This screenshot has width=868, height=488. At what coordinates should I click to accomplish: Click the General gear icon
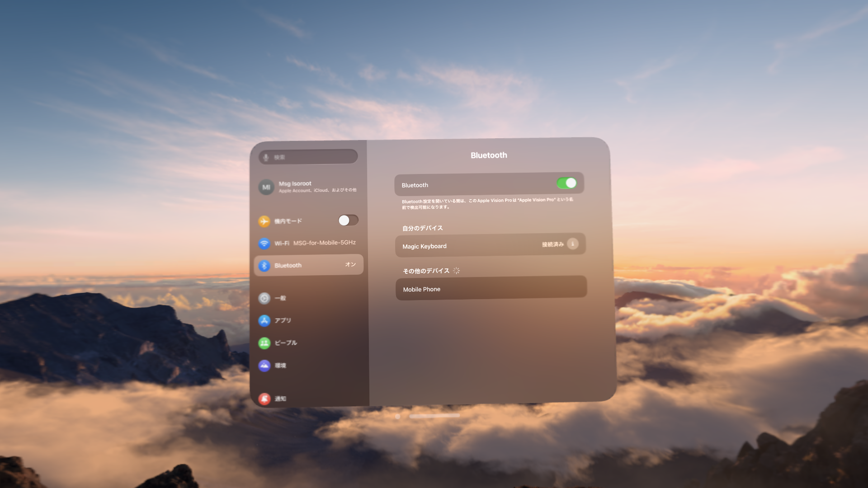[264, 298]
